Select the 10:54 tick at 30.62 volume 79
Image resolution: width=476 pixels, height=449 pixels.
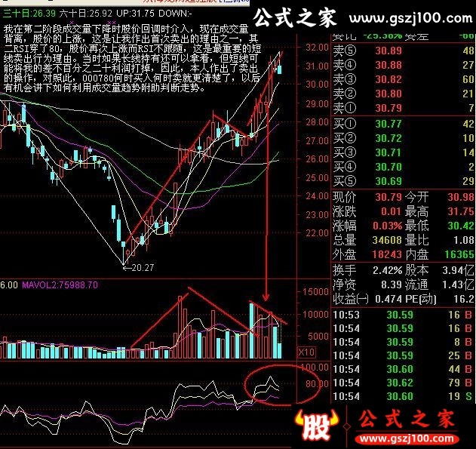[x=403, y=383]
